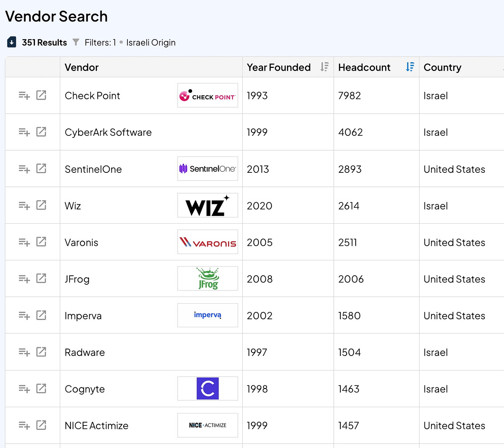The height and width of the screenshot is (448, 504).
Task: Select the 351 Results text
Action: tap(44, 43)
